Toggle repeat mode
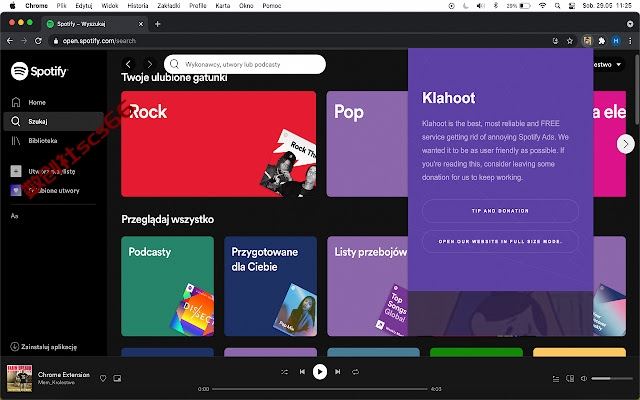 pos(356,372)
